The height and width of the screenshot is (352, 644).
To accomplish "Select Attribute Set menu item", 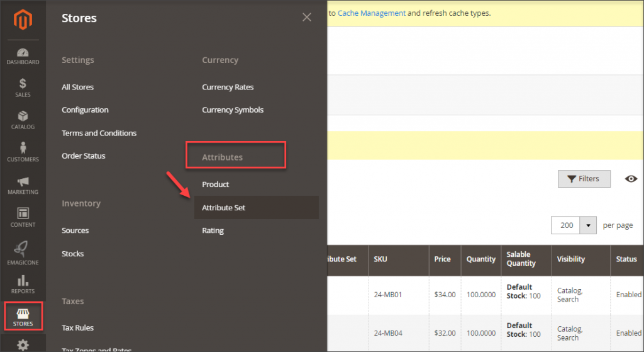I will (x=223, y=207).
